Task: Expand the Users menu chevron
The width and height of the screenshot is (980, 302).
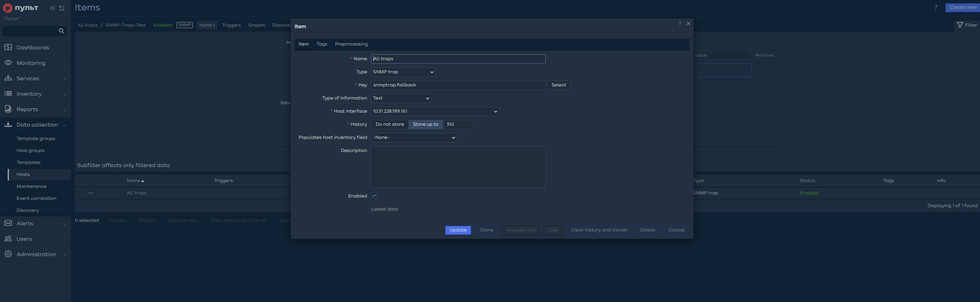Action: [64, 240]
